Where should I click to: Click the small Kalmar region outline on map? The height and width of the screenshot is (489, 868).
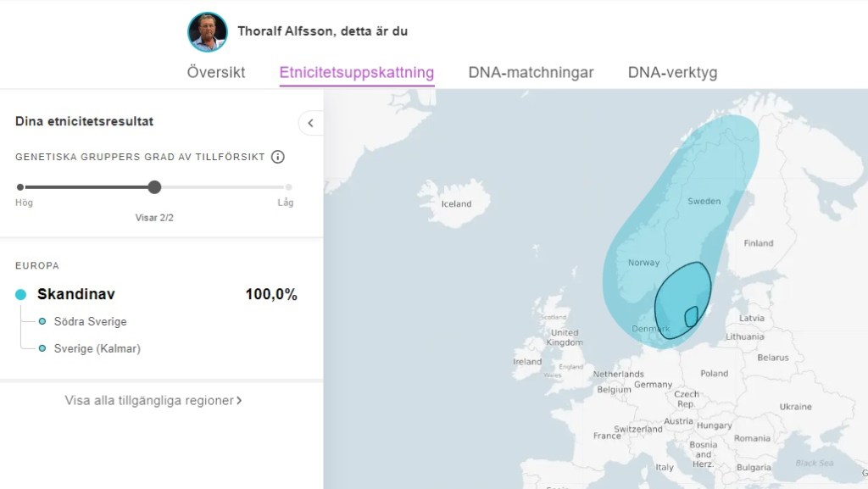[x=691, y=317]
